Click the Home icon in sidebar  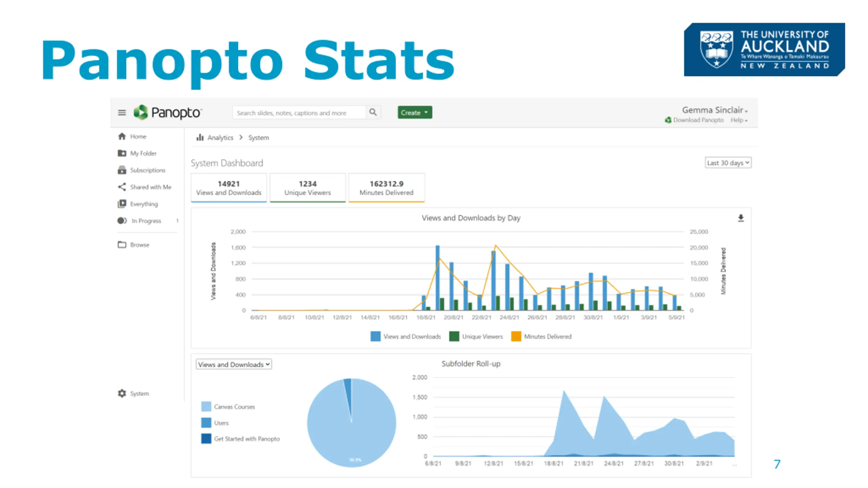pos(122,136)
